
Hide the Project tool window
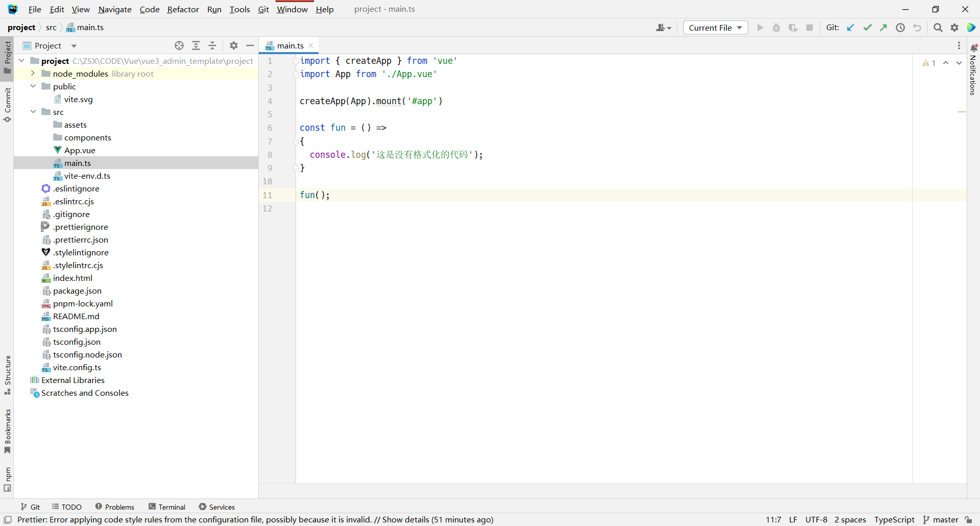pos(250,45)
